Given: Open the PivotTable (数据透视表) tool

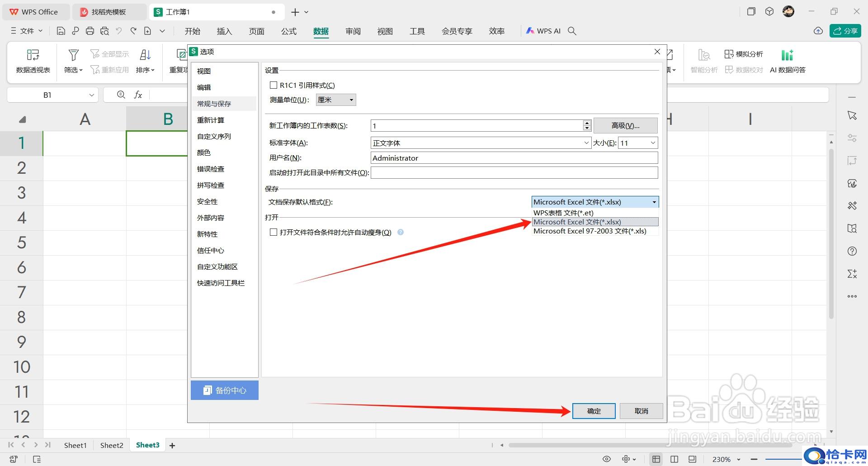Looking at the screenshot, I should [x=33, y=61].
